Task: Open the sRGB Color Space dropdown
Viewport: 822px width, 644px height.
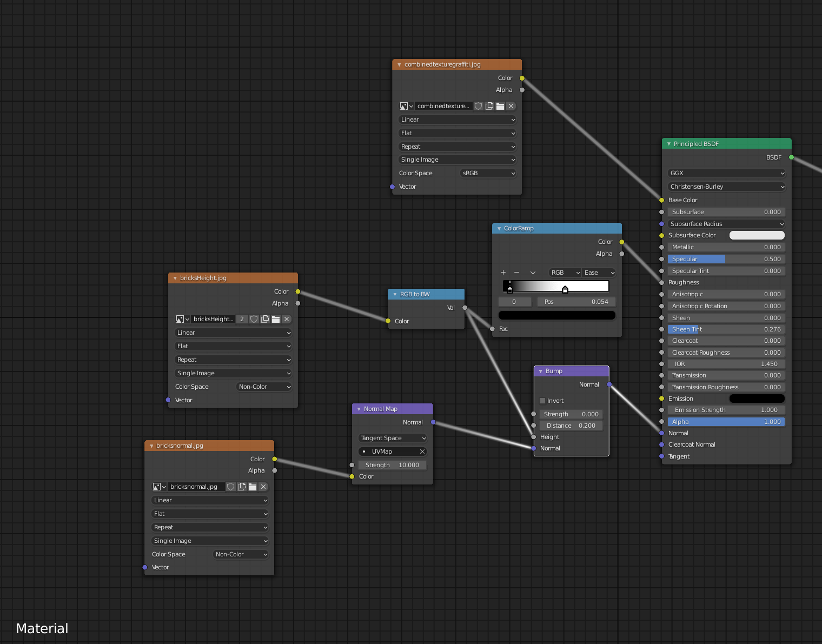Action: tap(488, 173)
